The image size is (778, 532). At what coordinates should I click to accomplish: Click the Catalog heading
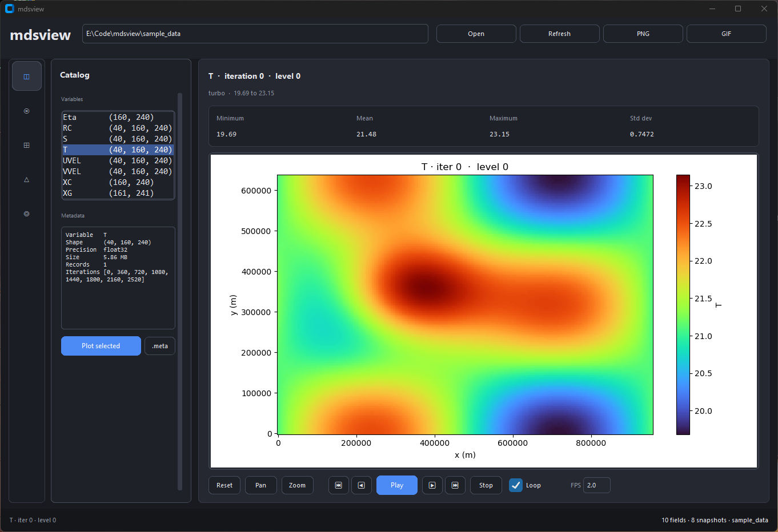click(75, 75)
